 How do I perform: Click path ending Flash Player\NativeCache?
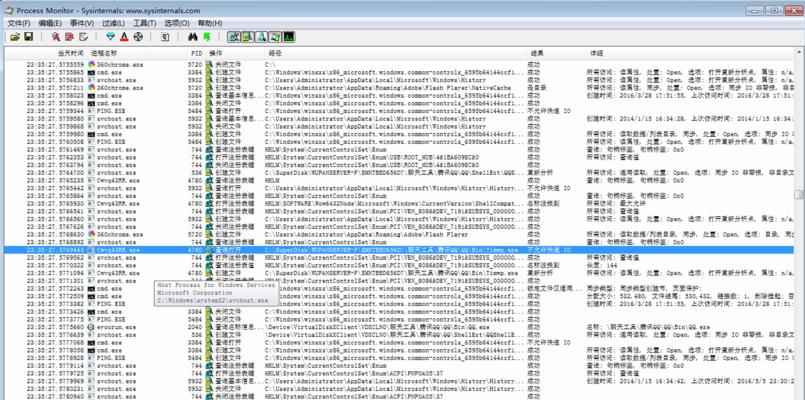point(388,88)
